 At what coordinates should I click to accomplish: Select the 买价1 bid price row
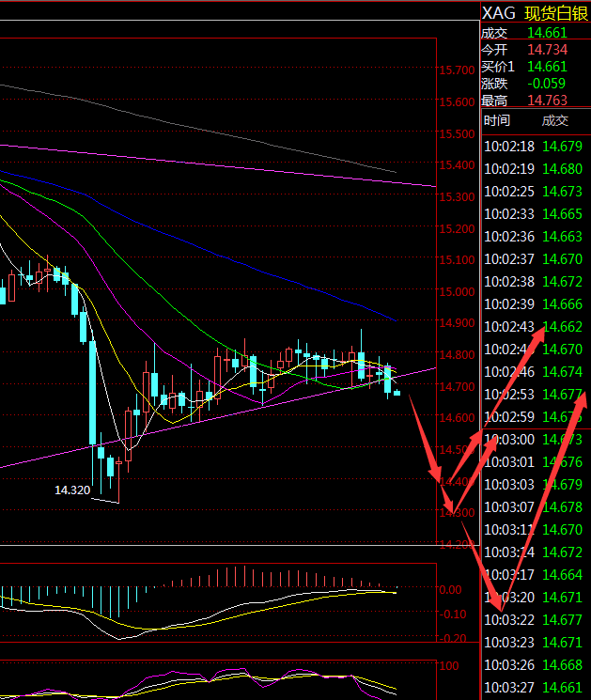coord(534,67)
